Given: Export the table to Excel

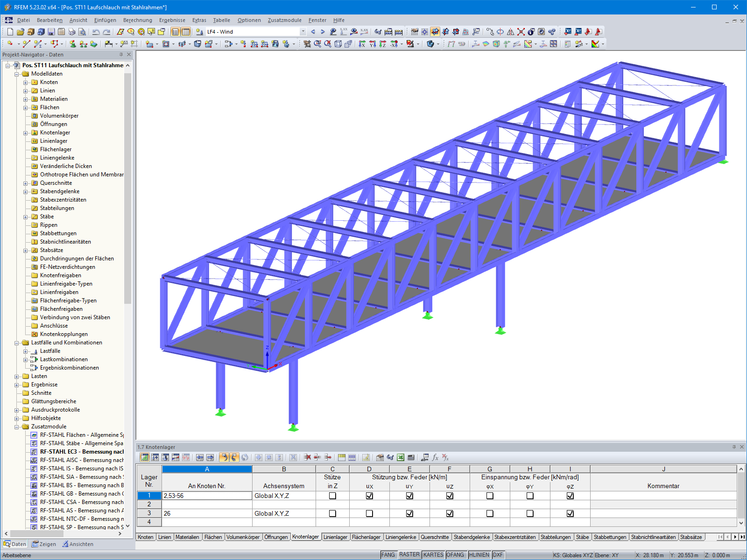Looking at the screenshot, I should [400, 458].
